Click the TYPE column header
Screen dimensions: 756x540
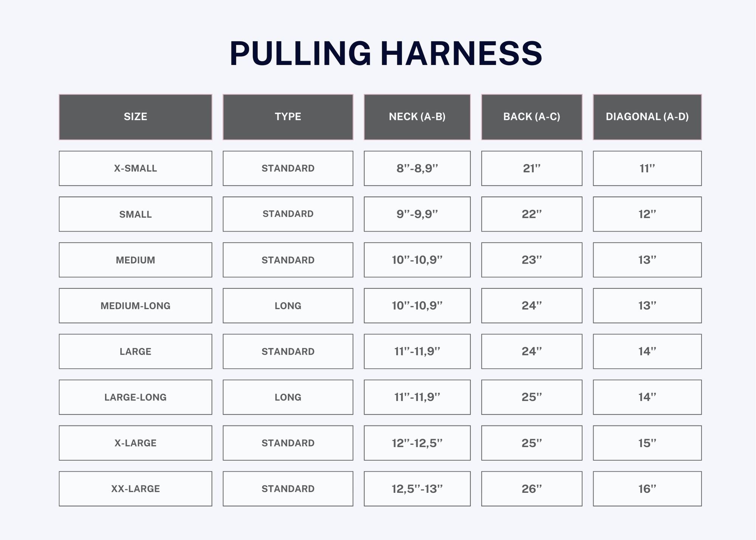point(288,117)
